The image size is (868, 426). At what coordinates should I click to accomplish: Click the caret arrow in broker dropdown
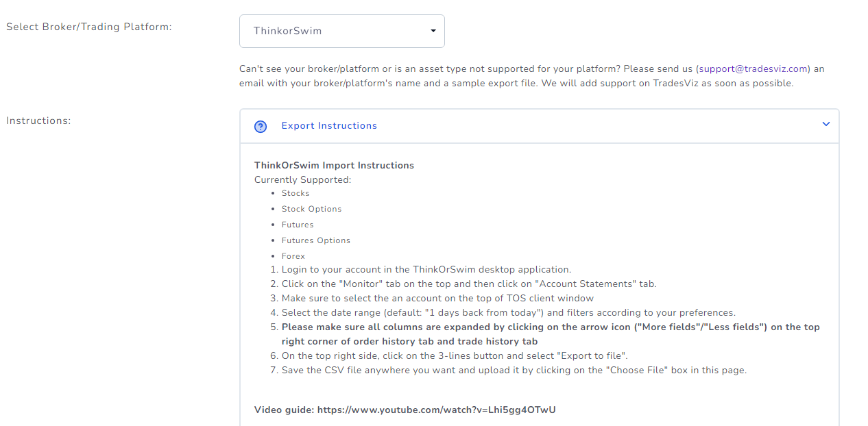[433, 31]
